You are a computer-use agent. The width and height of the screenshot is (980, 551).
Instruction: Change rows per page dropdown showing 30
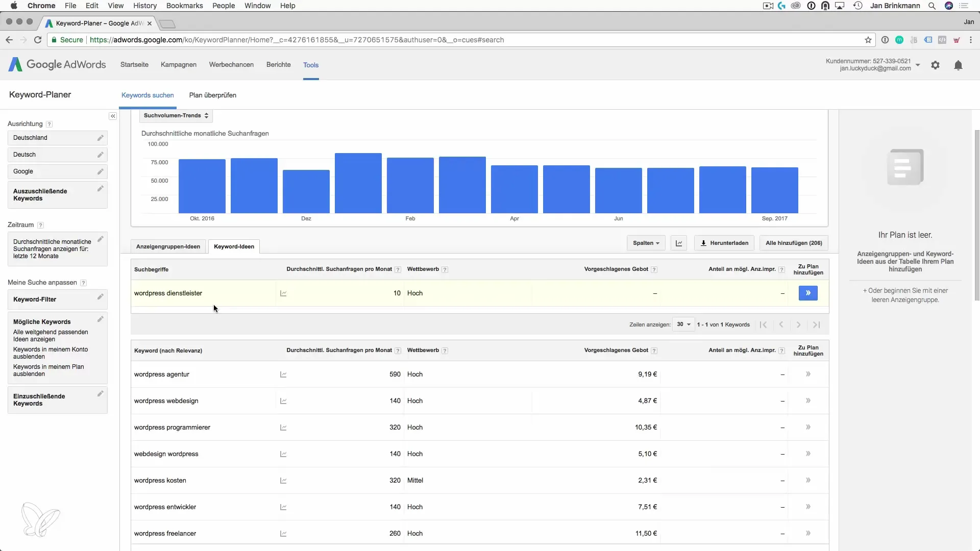pyautogui.click(x=683, y=324)
